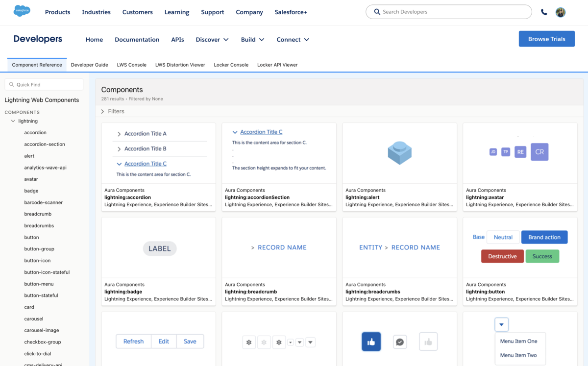Toggle the checkmark stateful button in the preview

coord(399,342)
